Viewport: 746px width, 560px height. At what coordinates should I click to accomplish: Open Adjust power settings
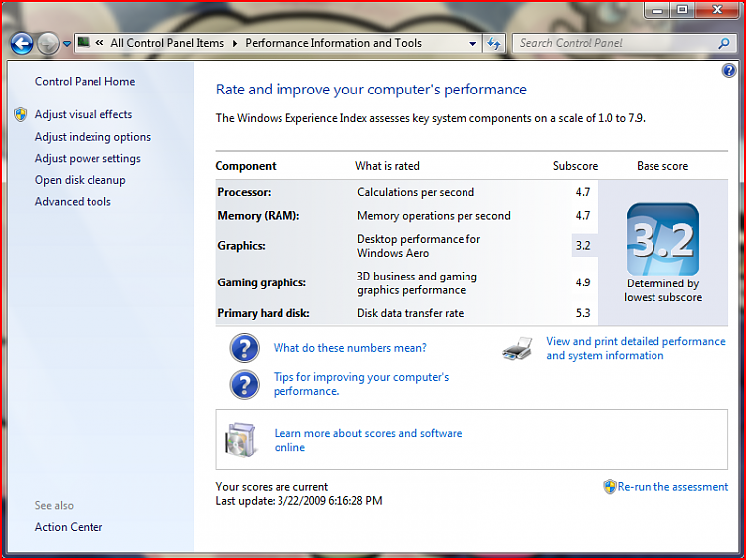(88, 158)
